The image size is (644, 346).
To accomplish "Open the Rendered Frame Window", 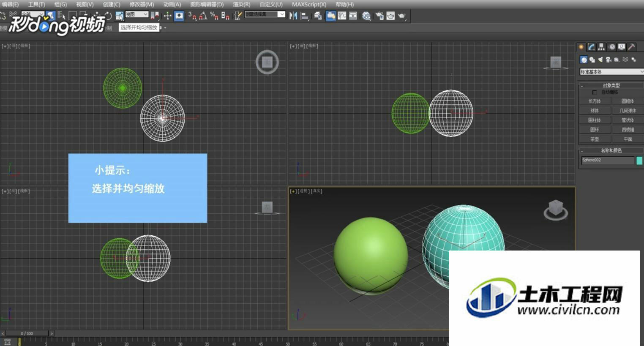I will coord(390,16).
